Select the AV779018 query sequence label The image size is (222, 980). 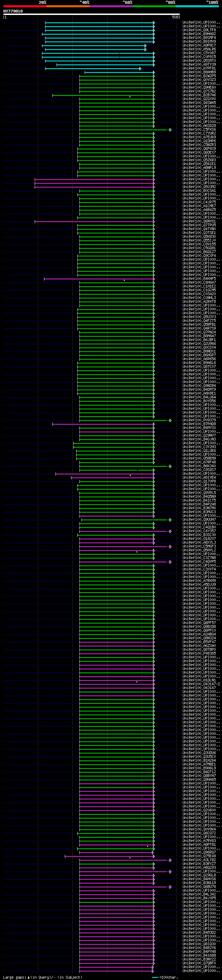13,11
